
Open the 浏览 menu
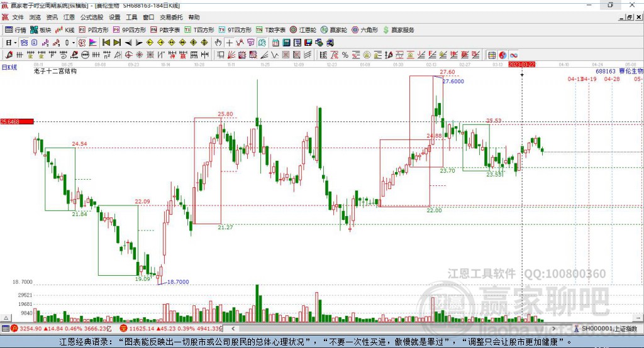pos(35,17)
